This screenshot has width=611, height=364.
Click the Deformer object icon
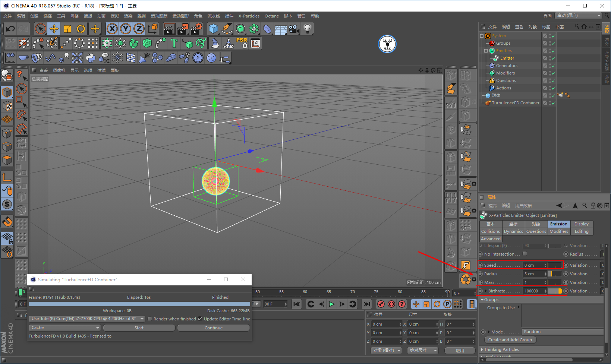pos(267,29)
